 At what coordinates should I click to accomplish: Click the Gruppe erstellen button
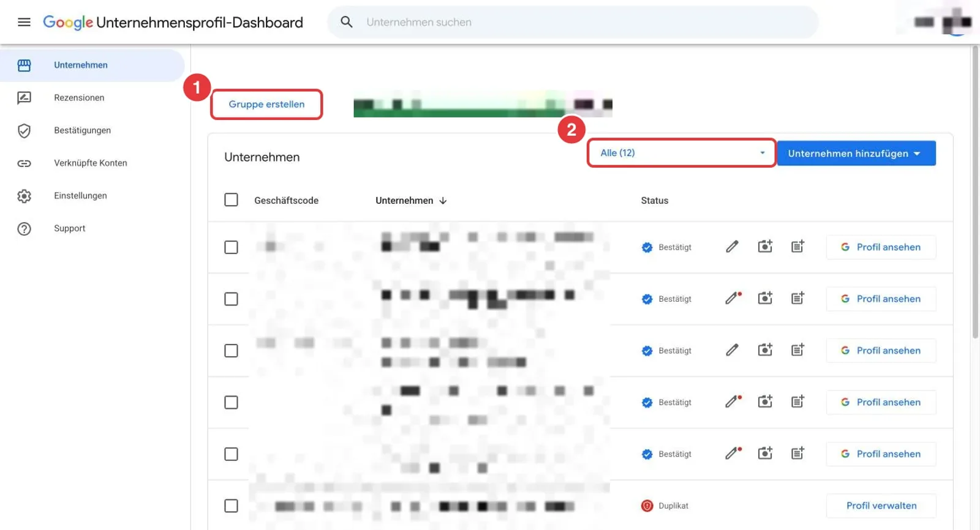266,105
